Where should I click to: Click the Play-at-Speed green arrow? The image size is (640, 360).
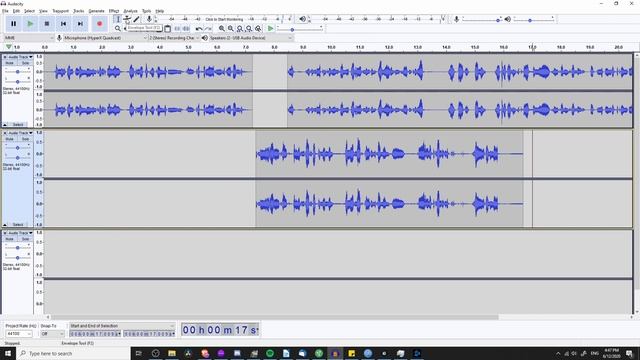270,29
